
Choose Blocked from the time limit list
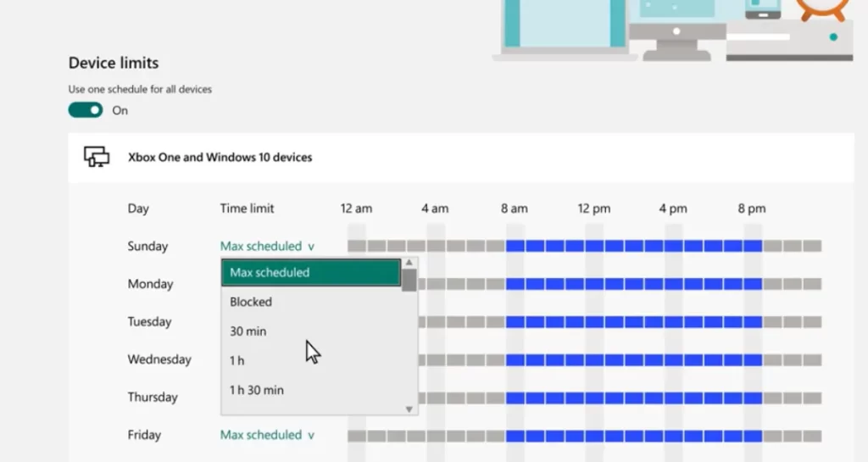[x=310, y=302]
